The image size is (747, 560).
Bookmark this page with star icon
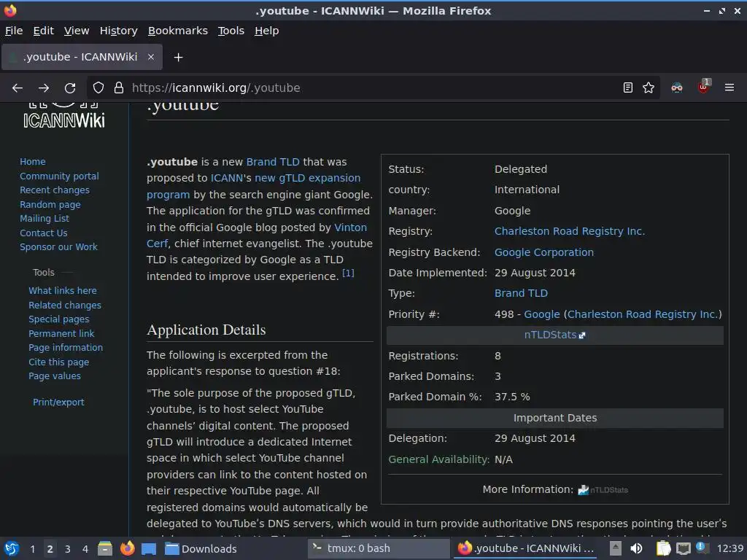649,87
